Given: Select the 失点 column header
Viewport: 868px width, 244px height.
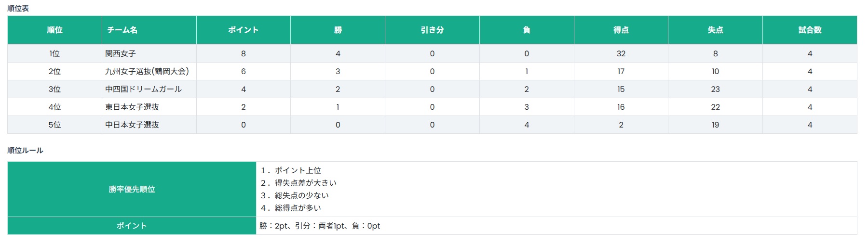Looking at the screenshot, I should click(715, 30).
